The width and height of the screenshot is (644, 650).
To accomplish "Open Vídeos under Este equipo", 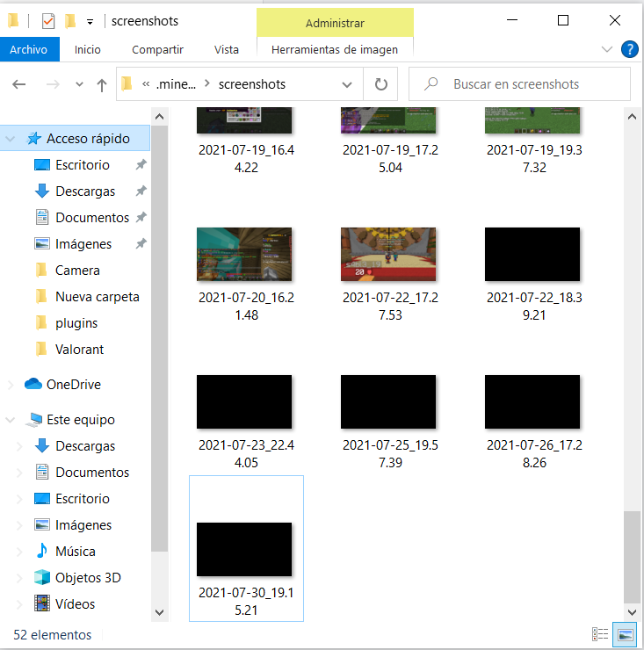I will click(75, 604).
